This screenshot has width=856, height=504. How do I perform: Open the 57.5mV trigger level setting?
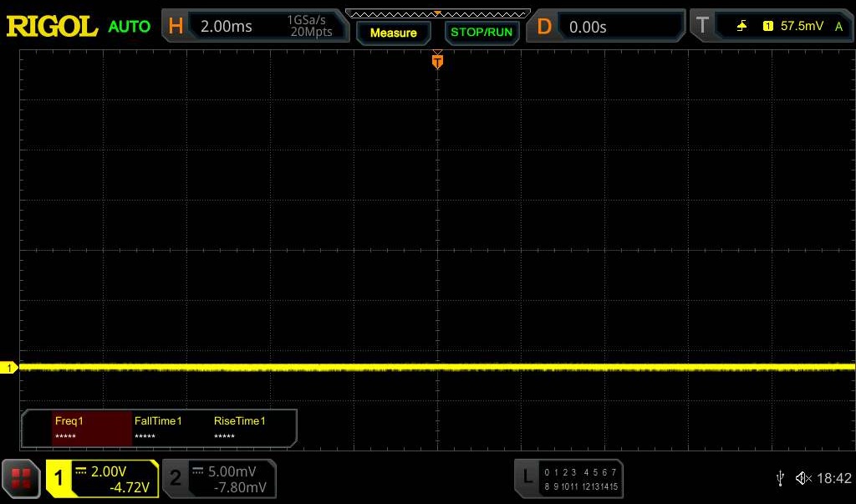coord(802,27)
